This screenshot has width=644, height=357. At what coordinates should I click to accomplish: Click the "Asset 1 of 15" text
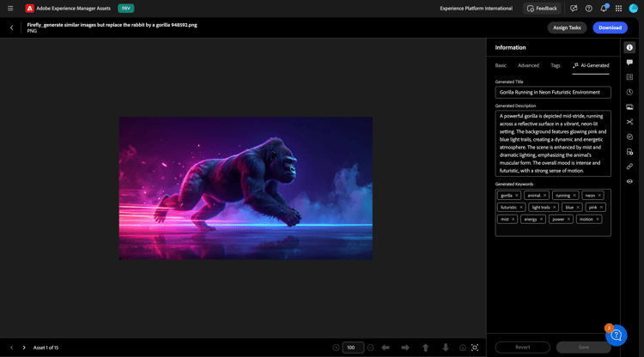[x=46, y=348]
